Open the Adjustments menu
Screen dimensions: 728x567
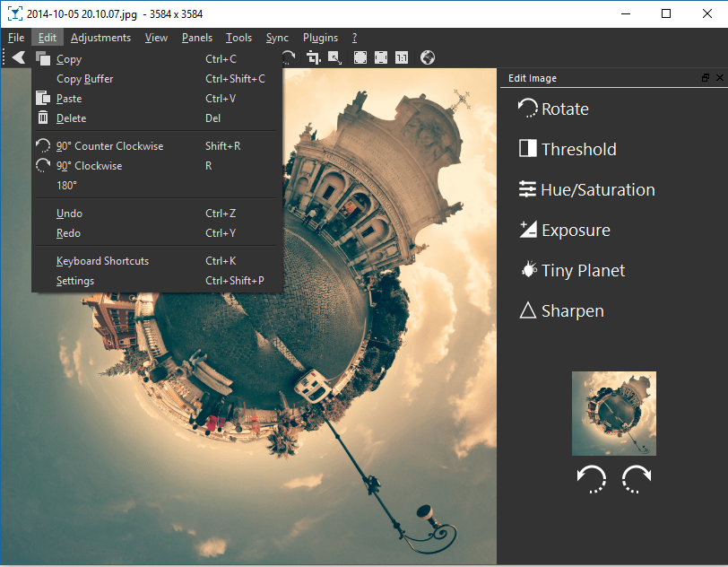(x=100, y=38)
